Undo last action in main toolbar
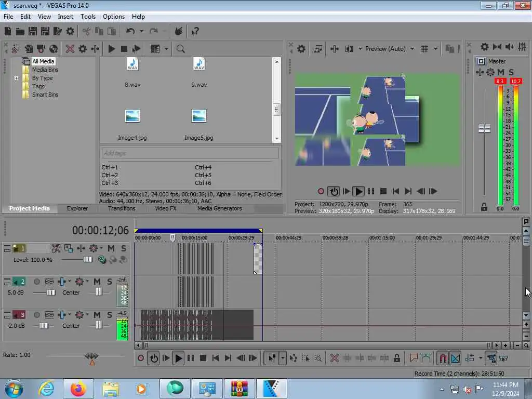 click(x=130, y=31)
